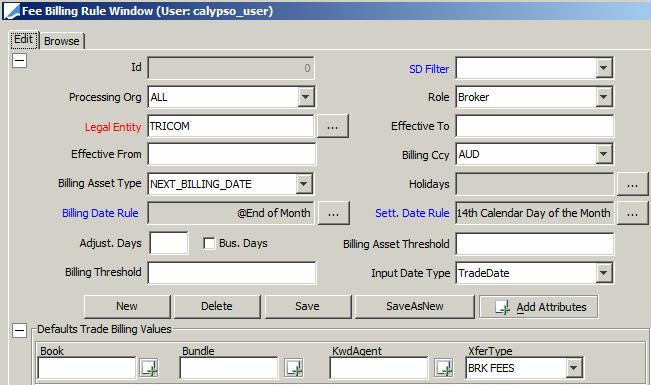This screenshot has height=385, width=651.
Task: Click the Bundle input field
Action: coord(229,368)
